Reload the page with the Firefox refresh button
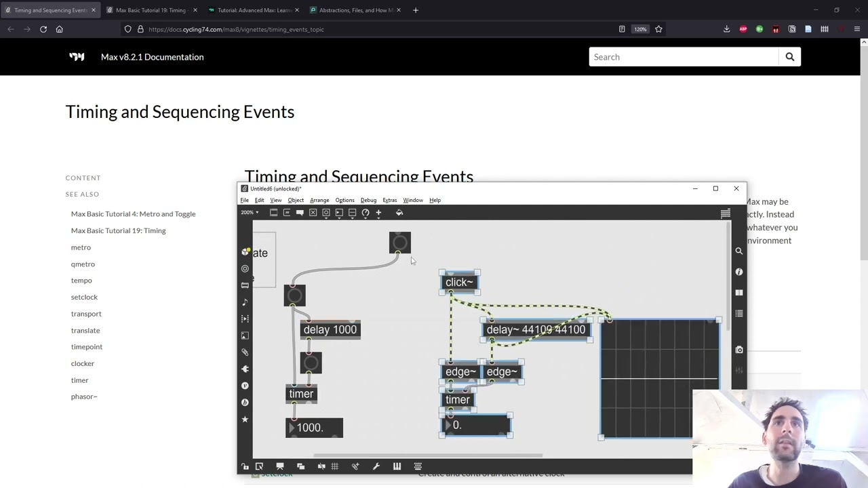Image resolution: width=868 pixels, height=488 pixels. [x=43, y=29]
